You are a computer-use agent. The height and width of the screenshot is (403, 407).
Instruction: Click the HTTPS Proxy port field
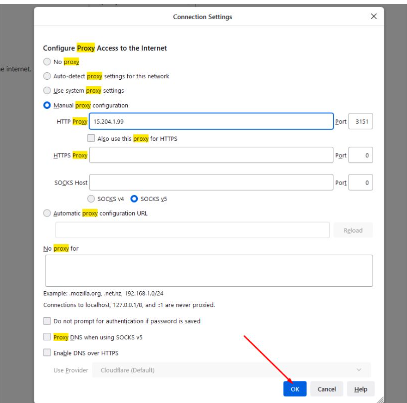pyautogui.click(x=360, y=155)
